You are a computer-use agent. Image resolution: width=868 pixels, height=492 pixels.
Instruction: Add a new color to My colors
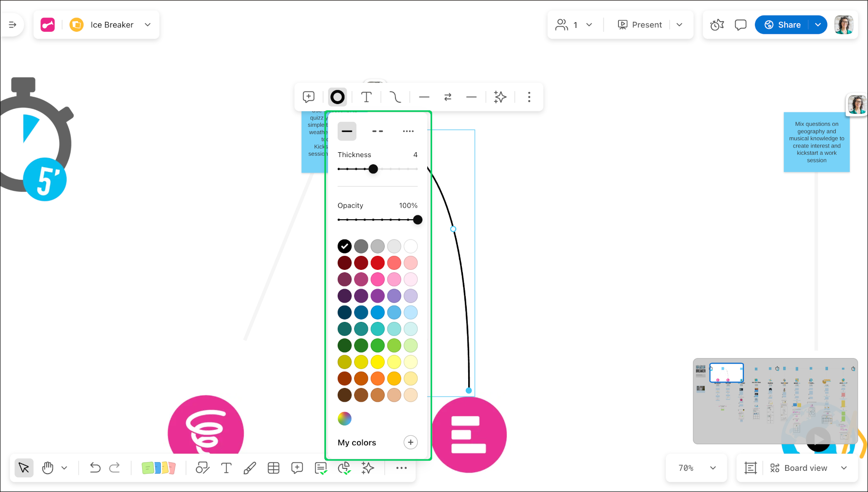[x=410, y=442]
